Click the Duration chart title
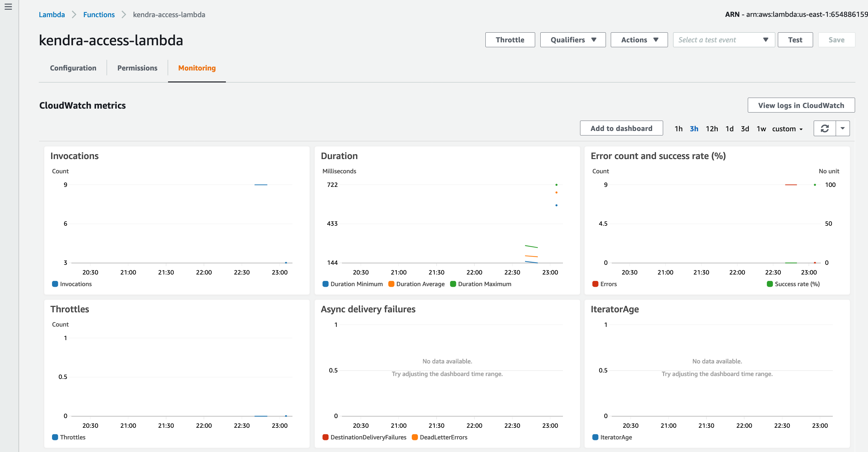The height and width of the screenshot is (452, 868). click(339, 156)
